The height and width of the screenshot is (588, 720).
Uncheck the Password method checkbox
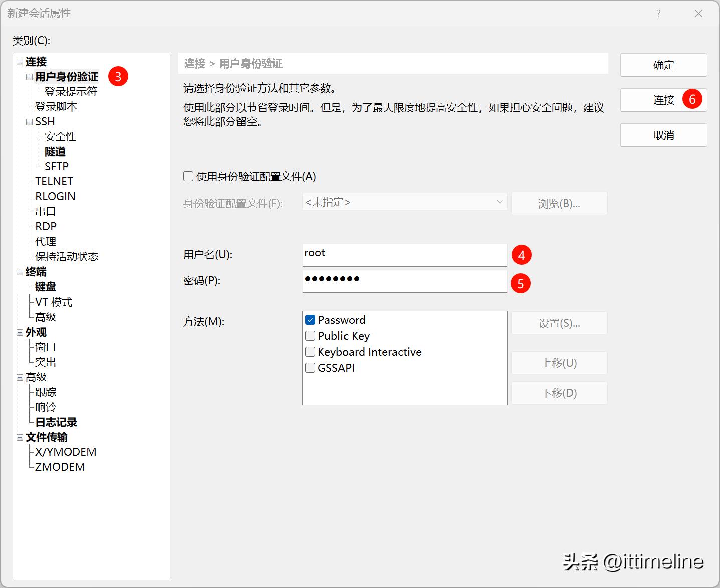point(310,320)
